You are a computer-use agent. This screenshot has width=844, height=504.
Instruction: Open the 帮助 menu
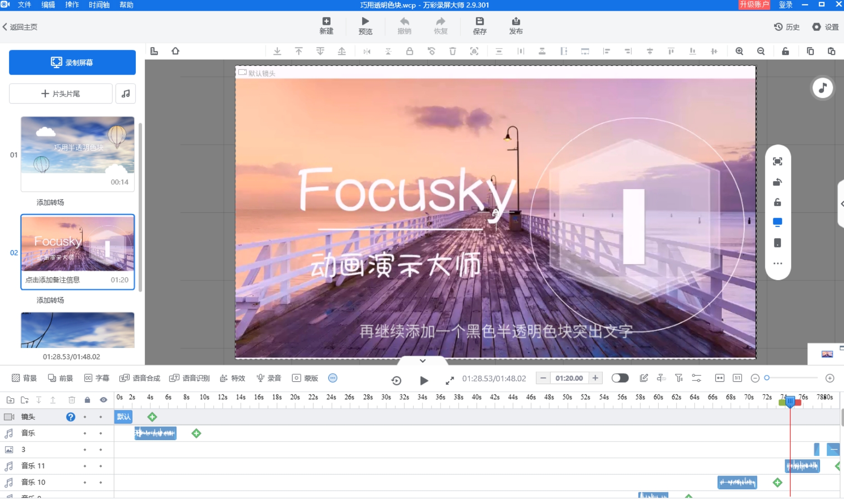126,5
